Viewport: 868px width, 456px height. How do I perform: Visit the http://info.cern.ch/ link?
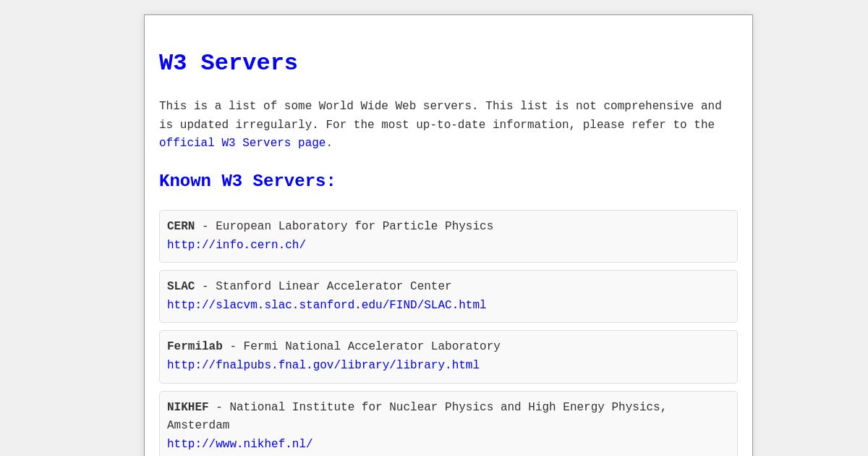(x=237, y=245)
